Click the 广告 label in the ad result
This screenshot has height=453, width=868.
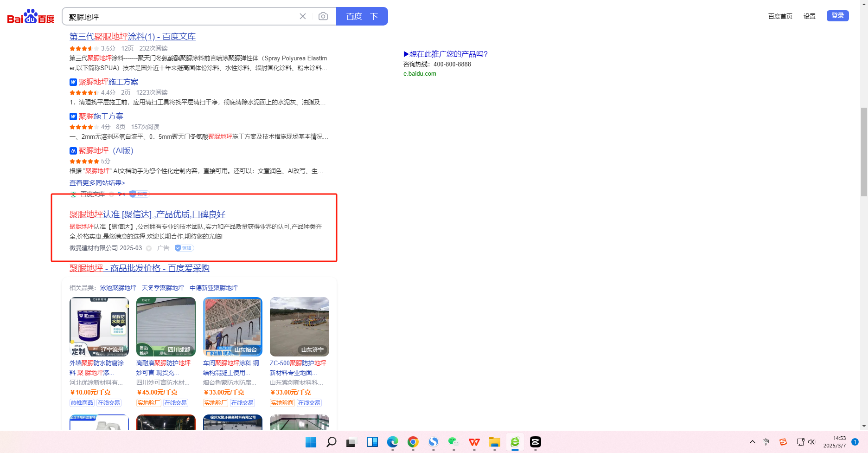pyautogui.click(x=163, y=248)
